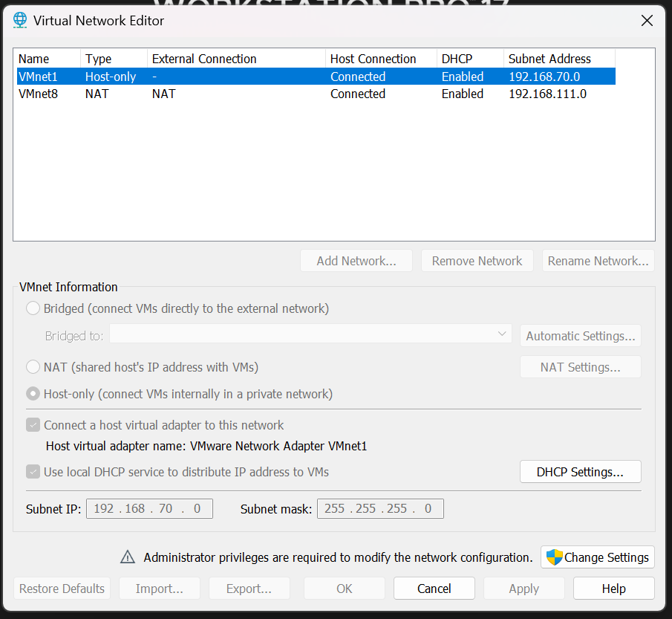The image size is (672, 619).
Task: Click the Host virtual adapter name text
Action: tap(206, 446)
